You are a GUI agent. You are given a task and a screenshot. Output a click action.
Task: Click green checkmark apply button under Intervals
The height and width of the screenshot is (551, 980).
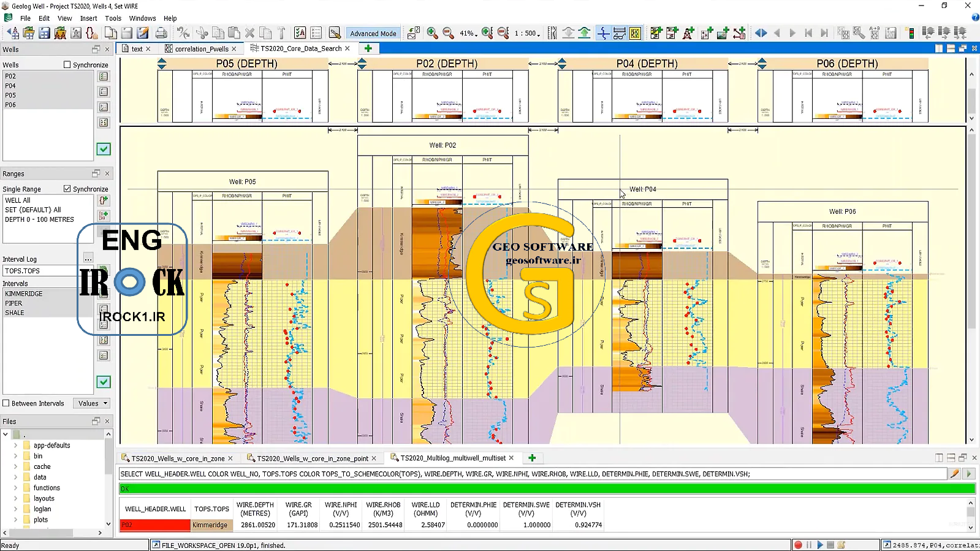tap(104, 382)
